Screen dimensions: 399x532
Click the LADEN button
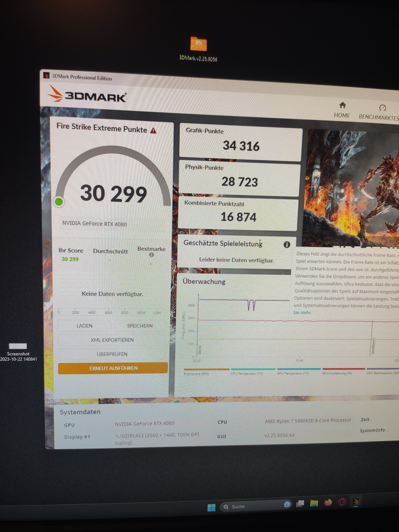click(84, 326)
